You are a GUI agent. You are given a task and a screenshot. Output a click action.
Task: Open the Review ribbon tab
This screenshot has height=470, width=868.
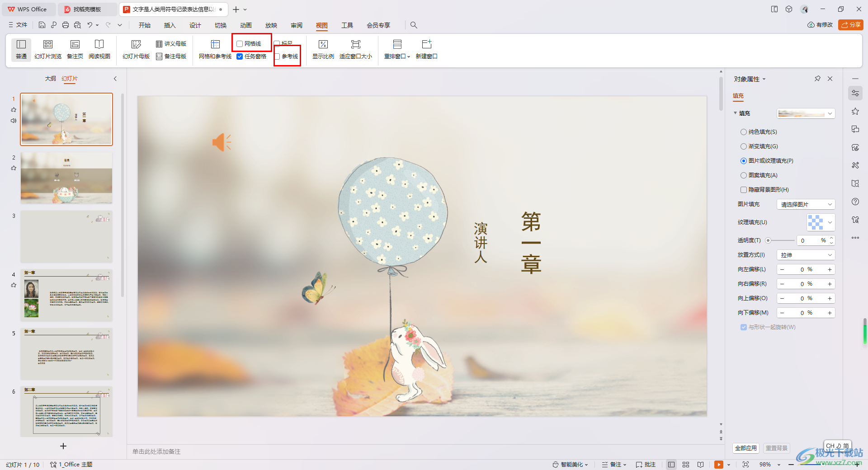tap(297, 25)
